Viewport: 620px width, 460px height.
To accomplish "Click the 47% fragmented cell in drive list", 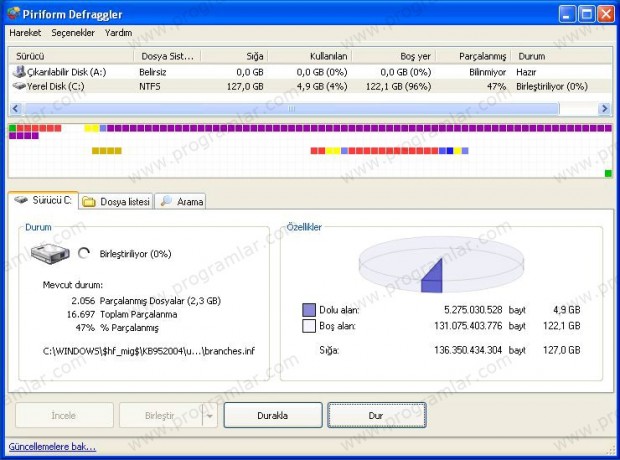I will 497,86.
